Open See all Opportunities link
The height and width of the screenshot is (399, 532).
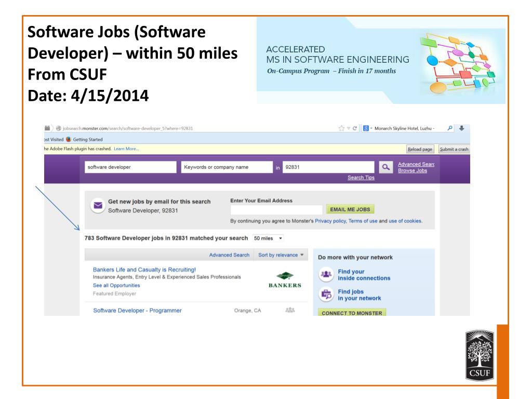pyautogui.click(x=116, y=286)
